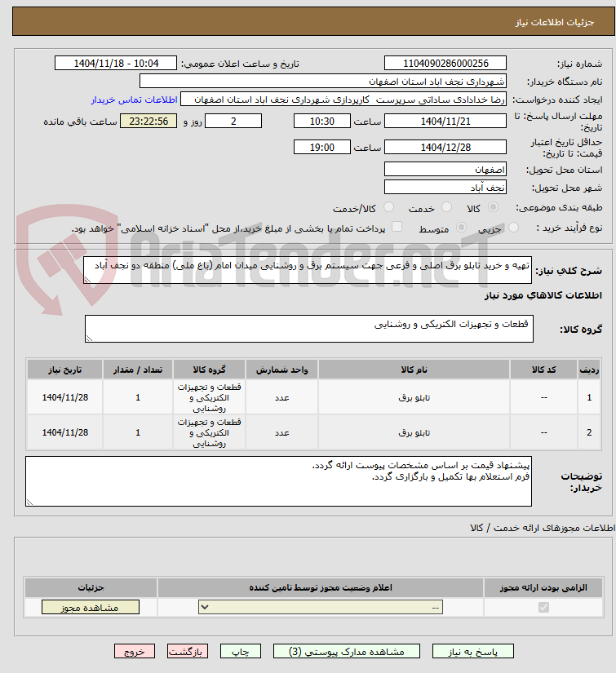This screenshot has height=673, width=616.
Task: Click resize grip of شرح کلی نیاز box
Action: [x=87, y=280]
